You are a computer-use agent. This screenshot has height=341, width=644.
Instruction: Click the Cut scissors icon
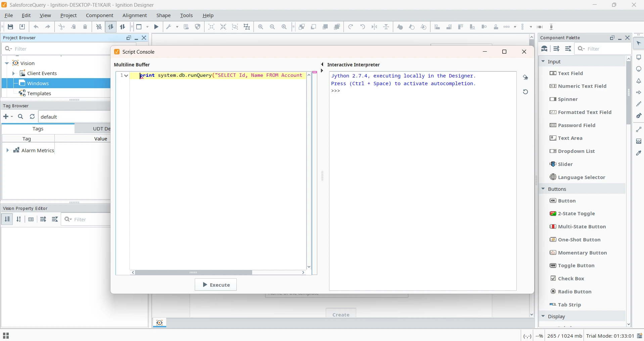click(61, 27)
